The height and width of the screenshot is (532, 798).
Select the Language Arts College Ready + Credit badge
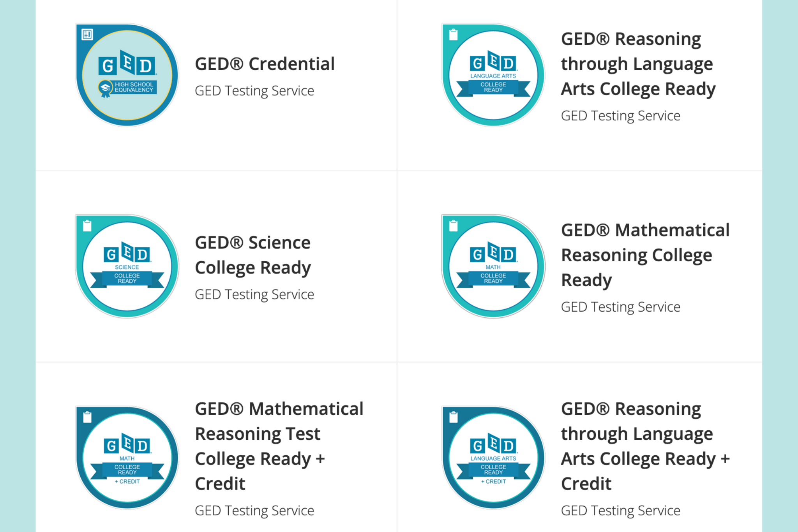[x=493, y=458]
